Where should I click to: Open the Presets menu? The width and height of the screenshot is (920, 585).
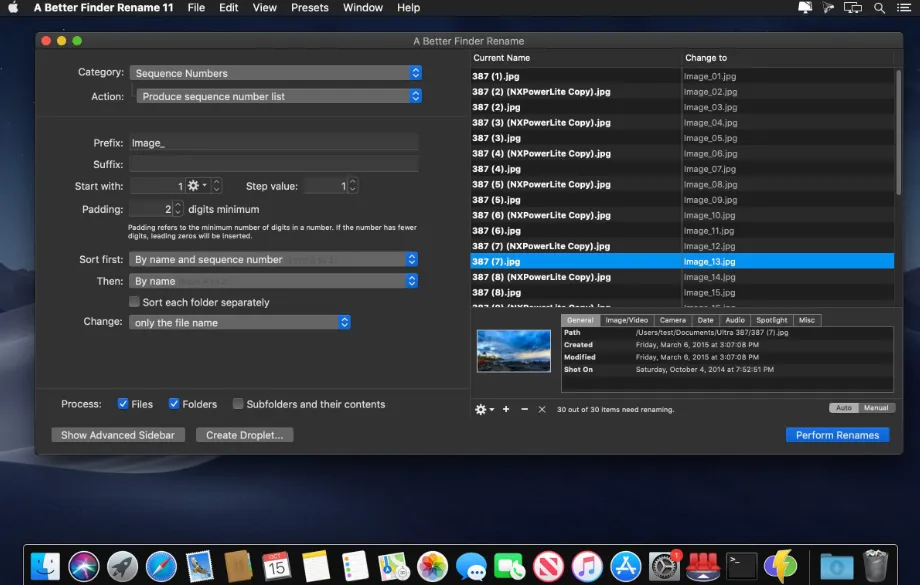click(310, 8)
